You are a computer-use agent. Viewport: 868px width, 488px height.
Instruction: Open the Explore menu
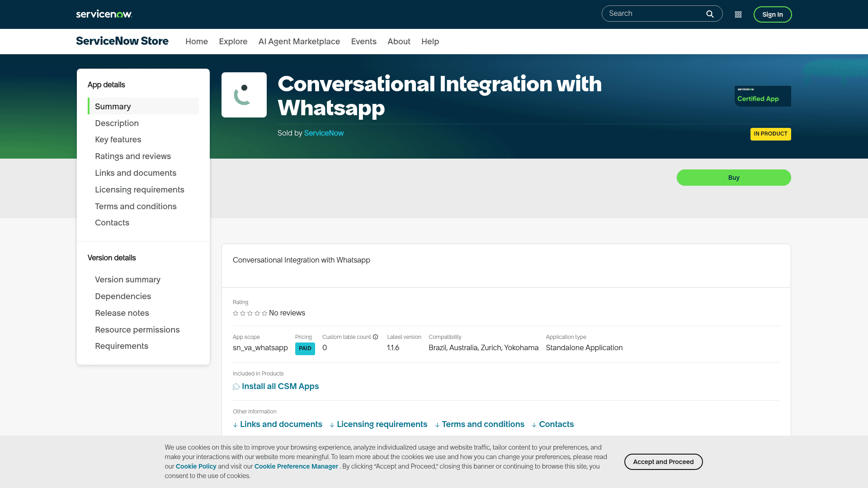[x=233, y=42]
